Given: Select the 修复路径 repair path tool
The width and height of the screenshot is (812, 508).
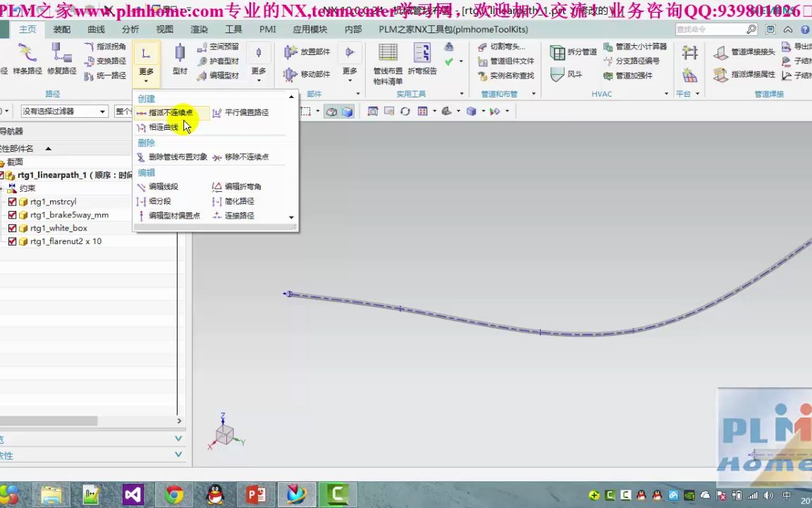Looking at the screenshot, I should [61, 59].
